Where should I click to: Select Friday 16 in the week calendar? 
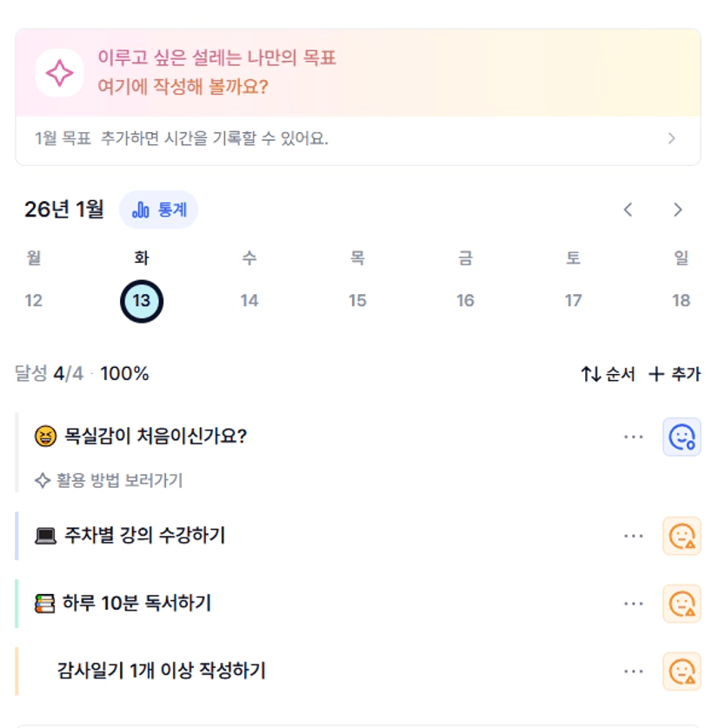[465, 301]
